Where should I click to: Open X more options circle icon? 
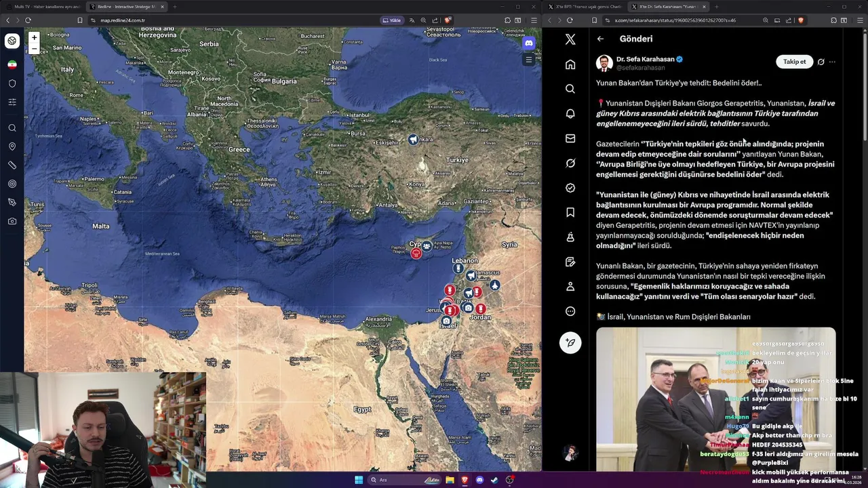tap(570, 312)
